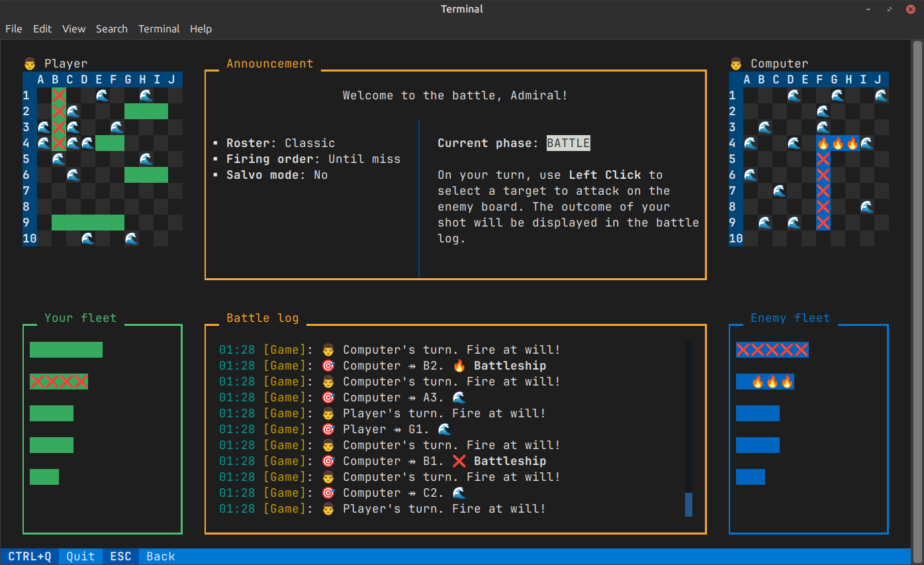Fire at empty cell J10 on Computer board
Image resolution: width=924 pixels, height=565 pixels.
[881, 238]
